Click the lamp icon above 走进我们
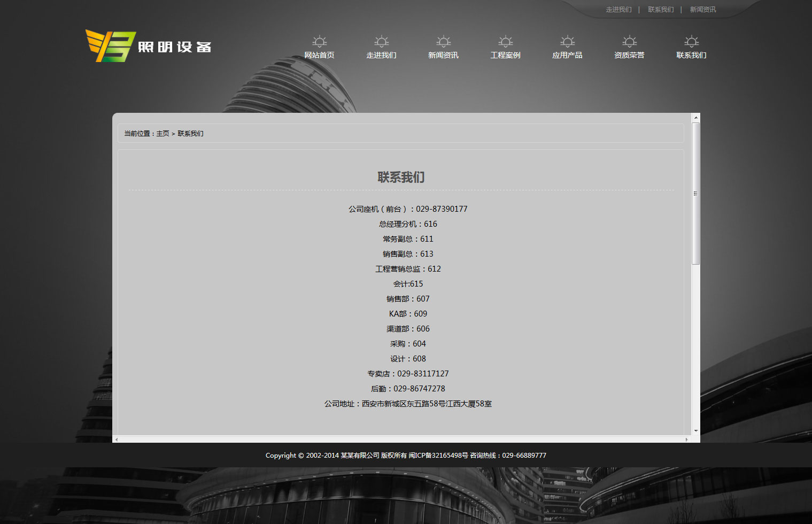This screenshot has width=812, height=524. click(381, 42)
